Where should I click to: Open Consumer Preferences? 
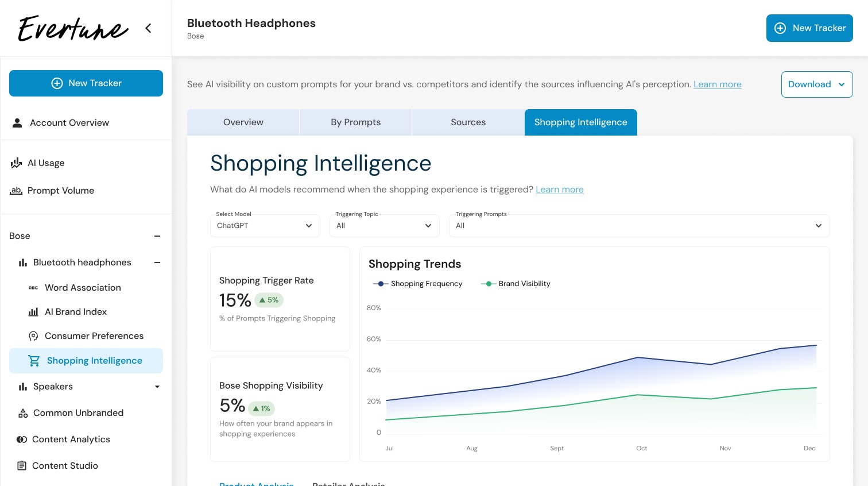[x=94, y=336]
